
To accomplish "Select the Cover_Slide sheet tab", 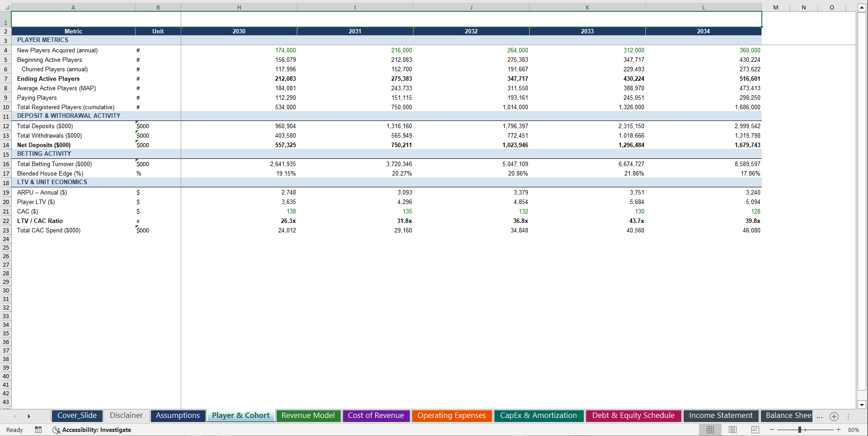I will (77, 416).
